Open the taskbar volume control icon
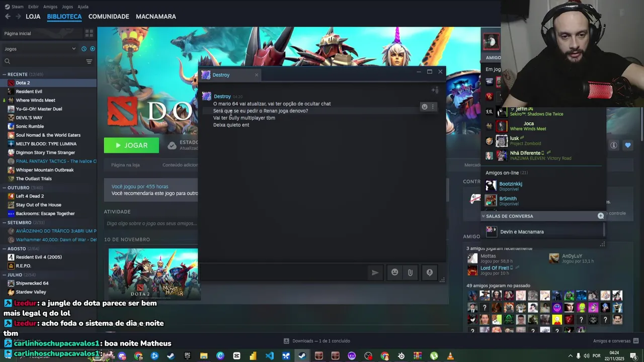The height and width of the screenshot is (362, 644). click(x=587, y=356)
